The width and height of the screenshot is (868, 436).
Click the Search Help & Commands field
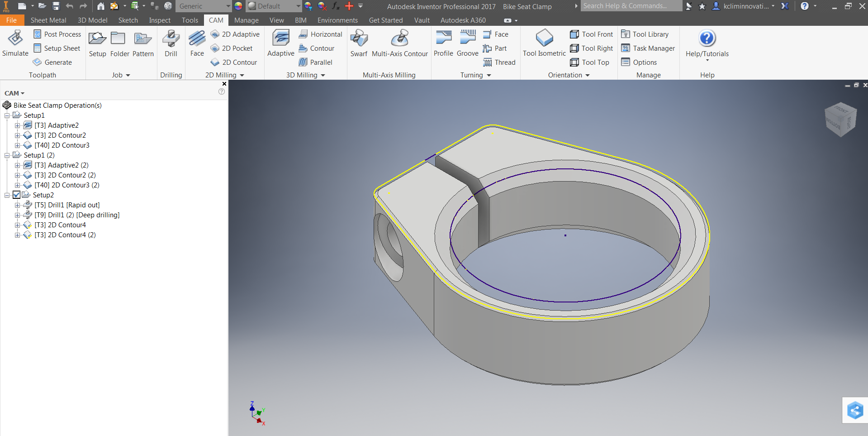[x=631, y=6]
